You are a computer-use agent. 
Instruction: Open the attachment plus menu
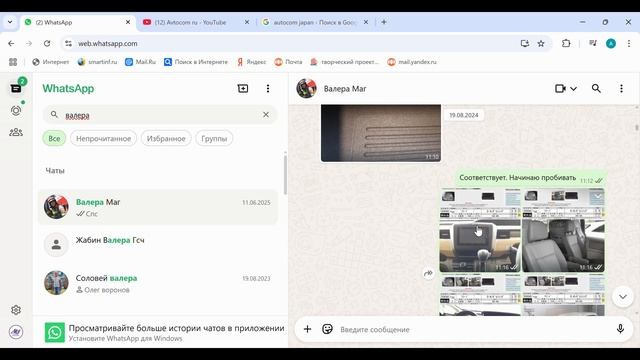tap(307, 329)
